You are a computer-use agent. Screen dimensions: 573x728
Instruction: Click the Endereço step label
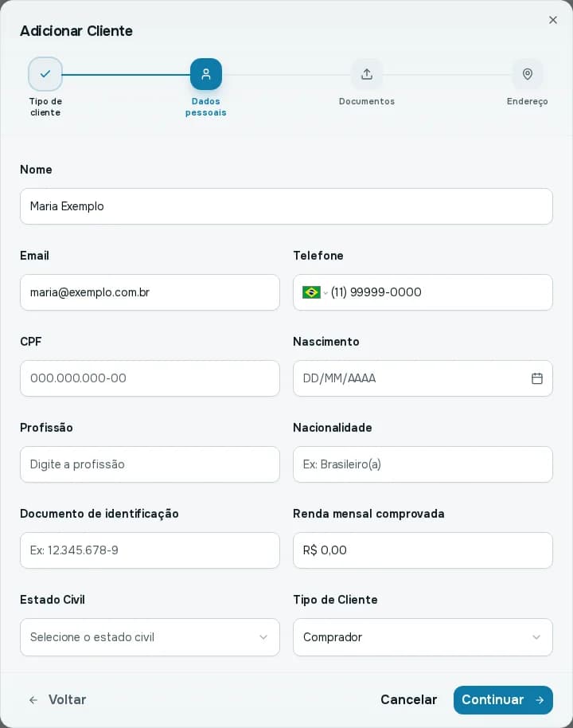click(527, 101)
